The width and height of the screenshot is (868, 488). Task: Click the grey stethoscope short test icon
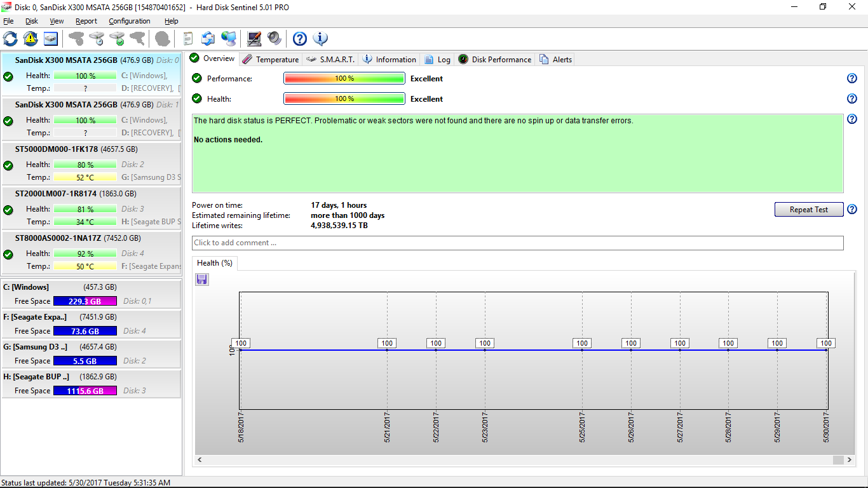tap(76, 39)
